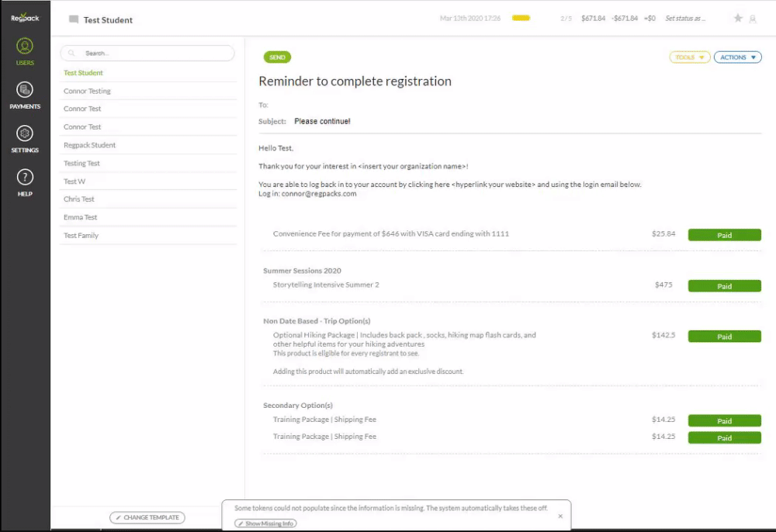This screenshot has height=532, width=776.
Task: Open the 'Set status as...' selector
Action: coord(685,19)
